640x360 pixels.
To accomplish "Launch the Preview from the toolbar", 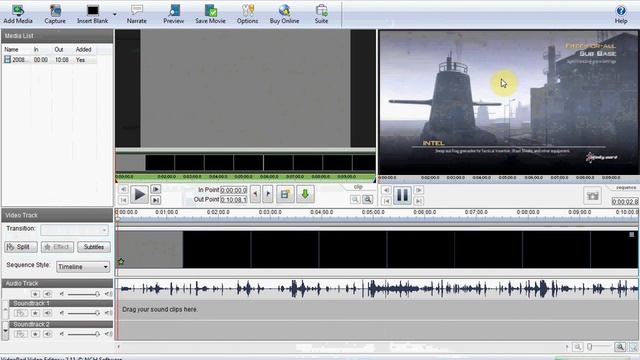I will [x=173, y=14].
